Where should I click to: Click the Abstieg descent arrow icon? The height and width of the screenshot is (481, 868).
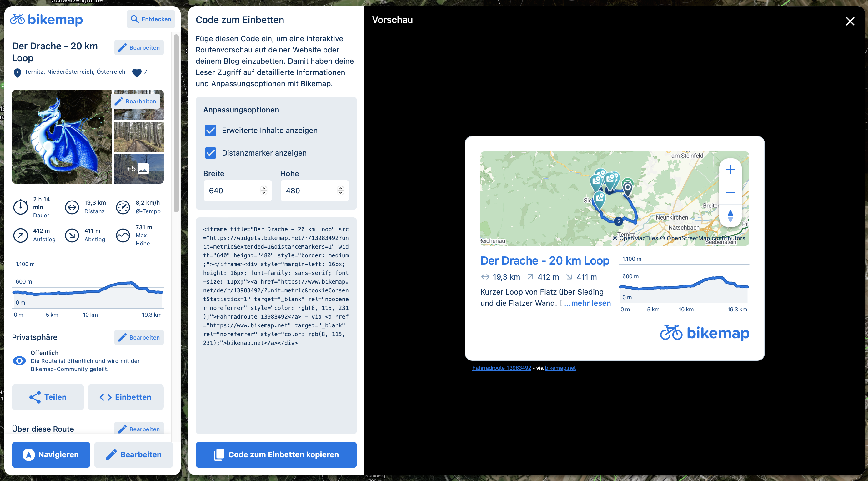coord(72,235)
